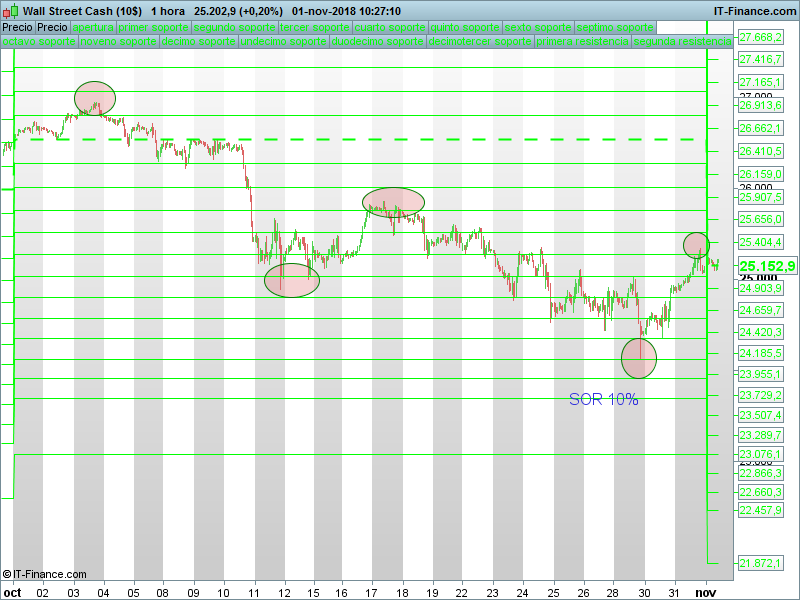
Task: Click the SOR 10% text annotation
Action: point(603,399)
